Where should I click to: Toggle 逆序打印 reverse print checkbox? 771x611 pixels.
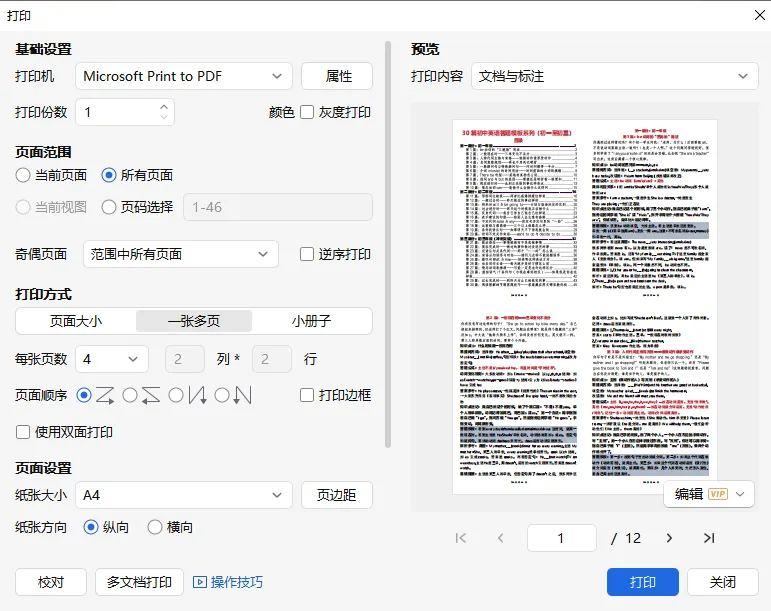click(x=307, y=254)
